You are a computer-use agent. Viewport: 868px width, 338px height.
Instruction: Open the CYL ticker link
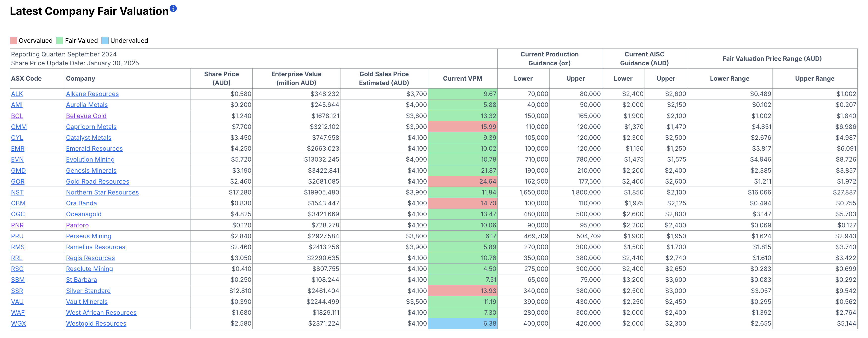17,138
